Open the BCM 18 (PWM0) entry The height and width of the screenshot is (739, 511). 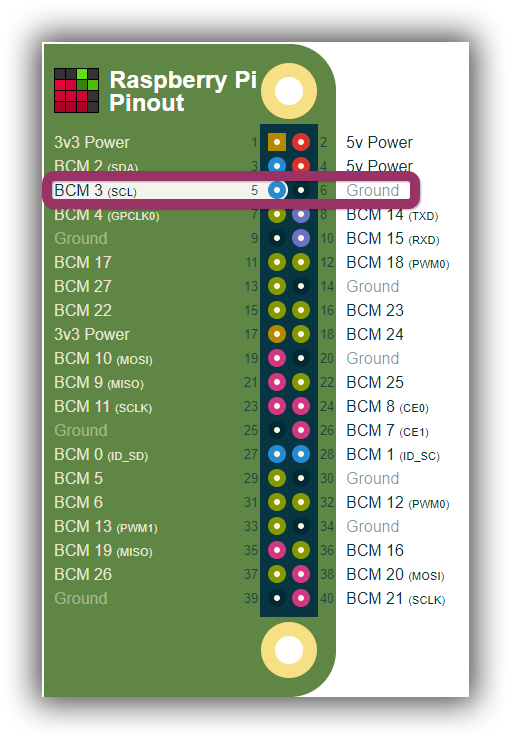(x=397, y=263)
